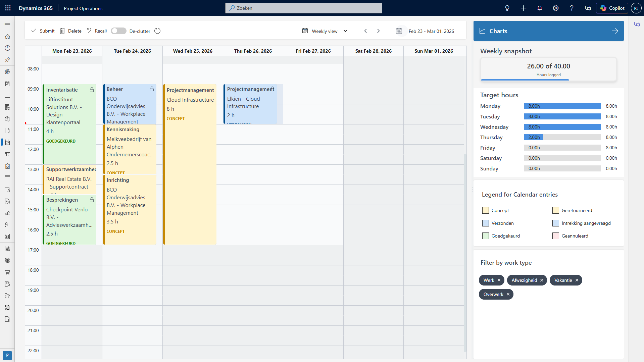
Task: Remove the Werk work type filter
Action: (x=499, y=280)
